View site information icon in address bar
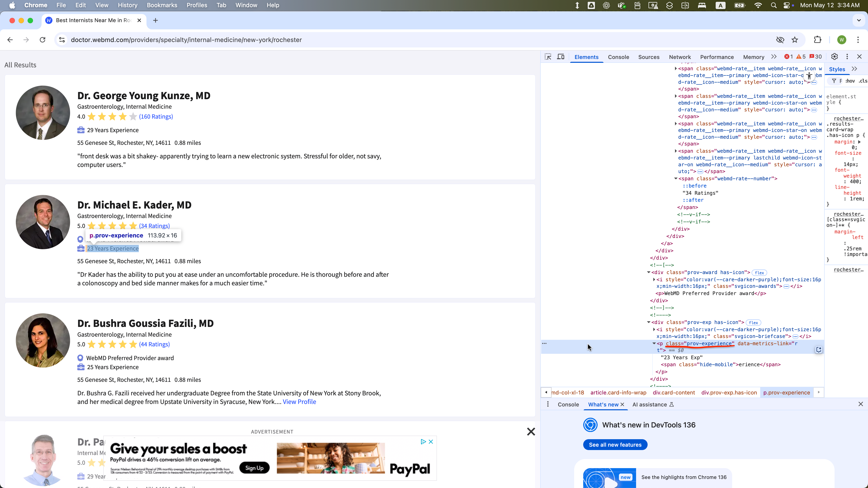 (62, 40)
